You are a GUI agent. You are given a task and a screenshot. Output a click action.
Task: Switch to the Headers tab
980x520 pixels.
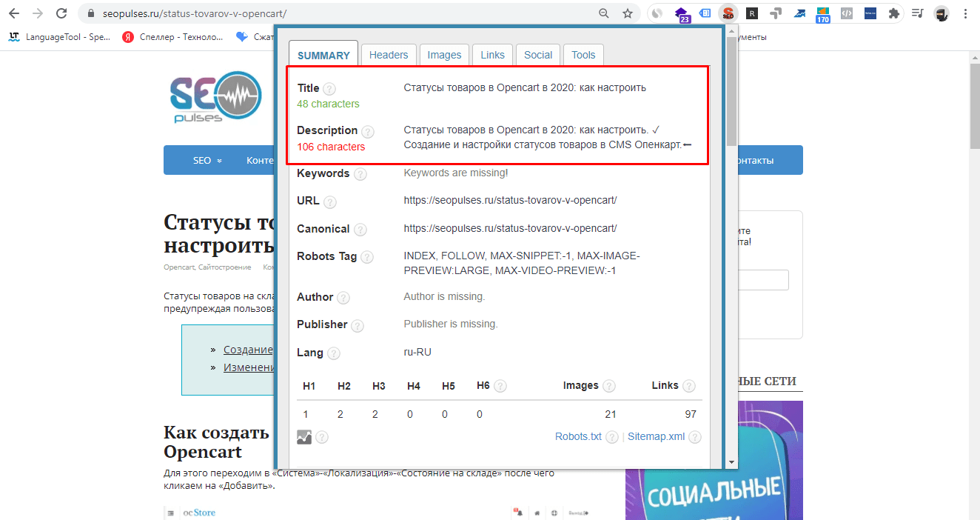pos(389,55)
